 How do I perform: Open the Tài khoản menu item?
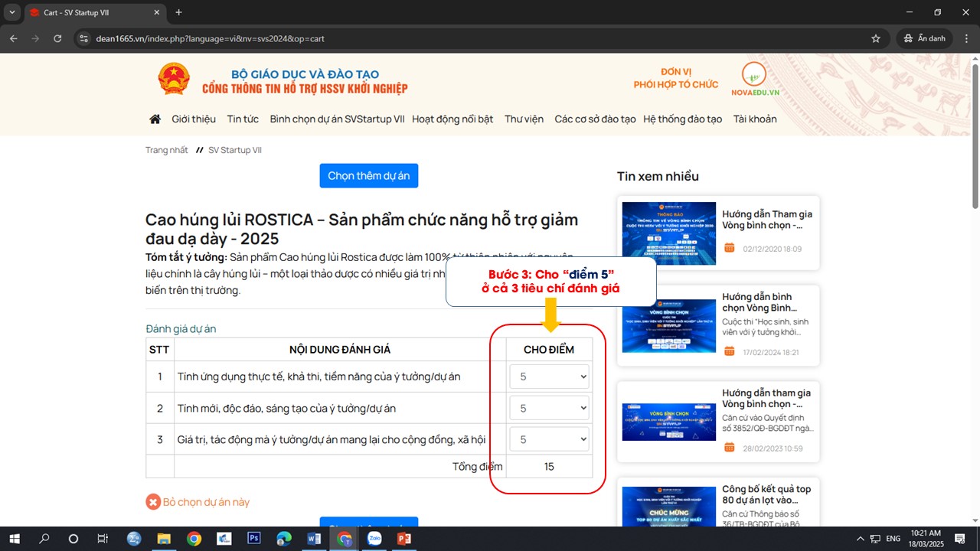755,119
